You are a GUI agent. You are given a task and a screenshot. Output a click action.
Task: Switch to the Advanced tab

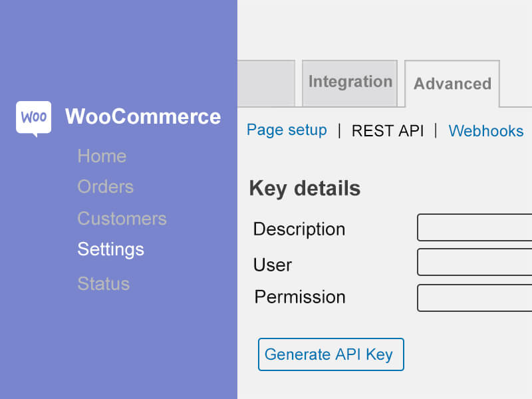tap(452, 84)
